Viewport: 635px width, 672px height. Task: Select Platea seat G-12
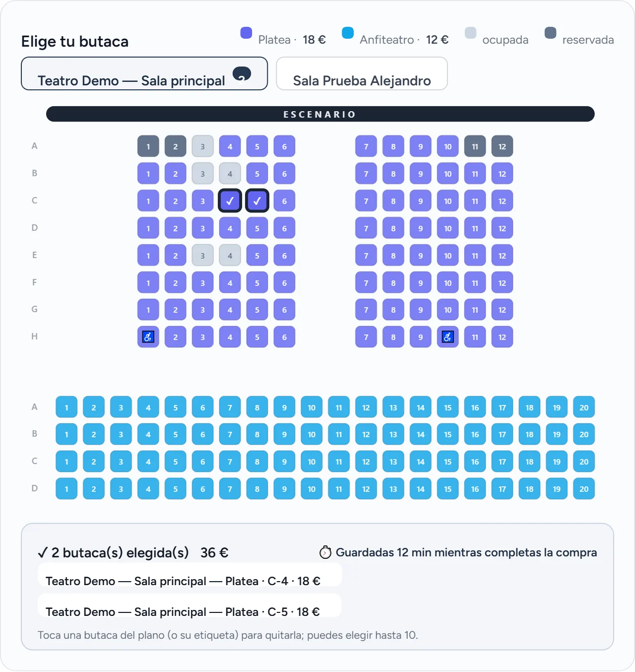[502, 310]
